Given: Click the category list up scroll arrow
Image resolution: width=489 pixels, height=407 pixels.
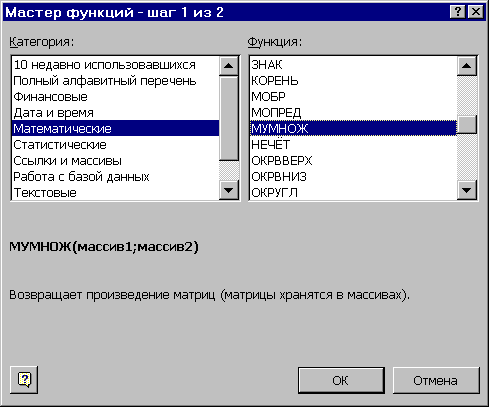Looking at the screenshot, I should click(229, 66).
